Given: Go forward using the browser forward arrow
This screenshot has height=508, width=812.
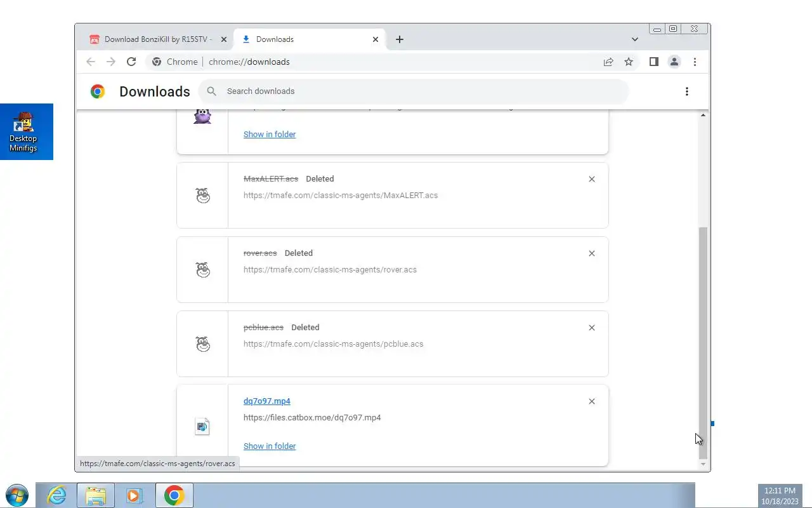Looking at the screenshot, I should [x=111, y=62].
